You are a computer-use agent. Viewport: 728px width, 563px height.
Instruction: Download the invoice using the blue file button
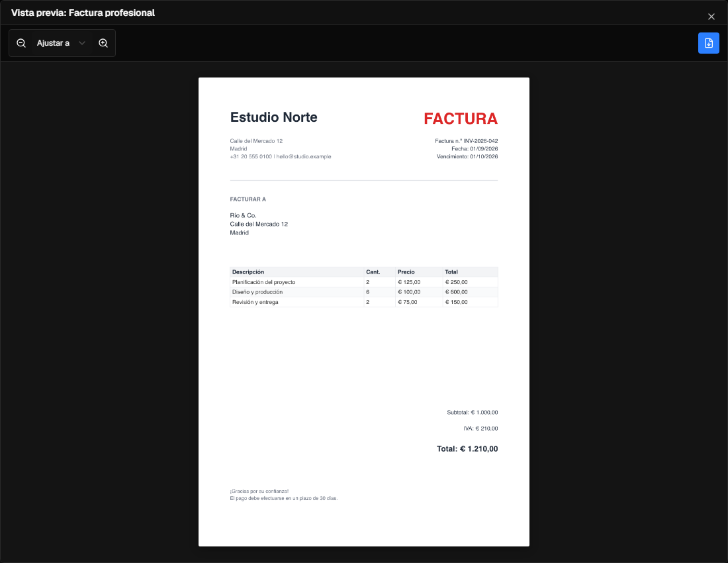[709, 43]
